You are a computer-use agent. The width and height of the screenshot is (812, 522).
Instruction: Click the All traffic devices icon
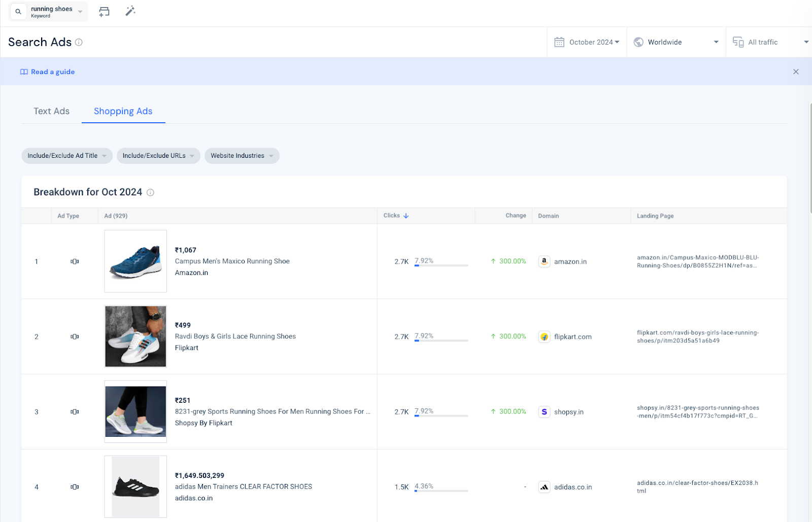pyautogui.click(x=738, y=42)
